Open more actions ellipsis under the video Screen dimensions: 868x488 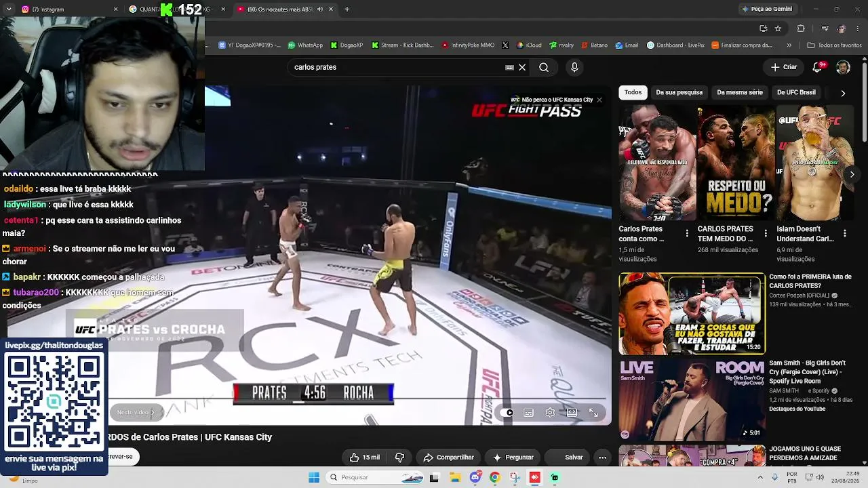pos(602,457)
